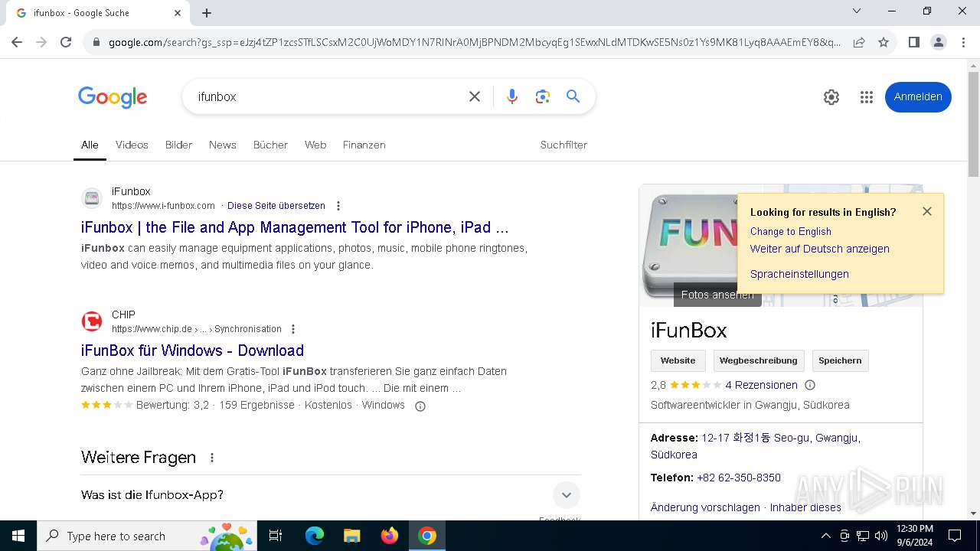
Task: Share this page via address bar icon
Action: click(859, 42)
